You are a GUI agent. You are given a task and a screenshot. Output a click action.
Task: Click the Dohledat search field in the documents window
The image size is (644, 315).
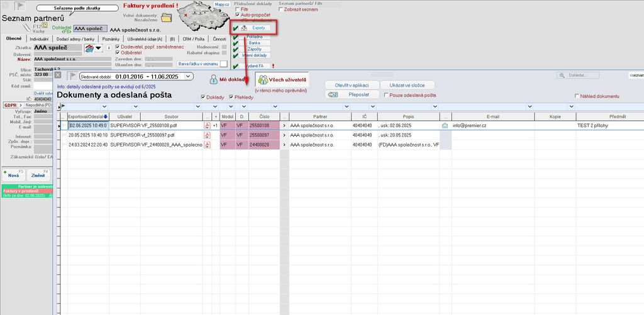[x=578, y=75]
